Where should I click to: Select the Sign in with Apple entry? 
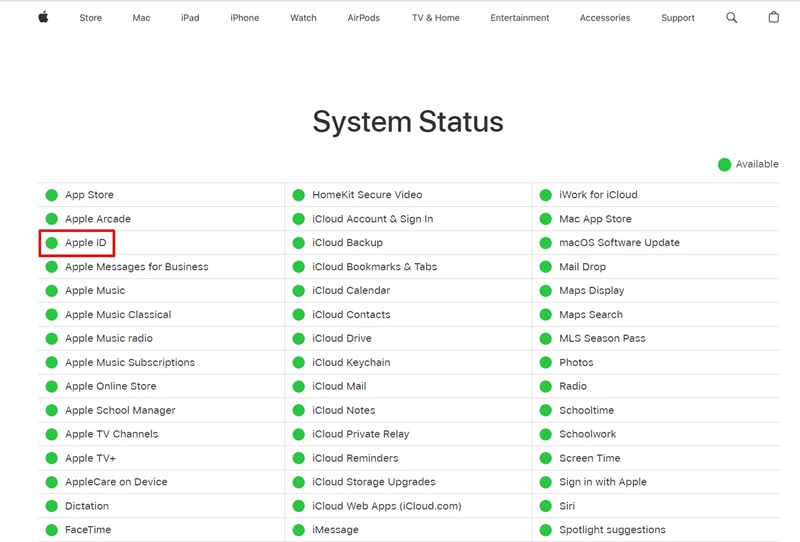click(603, 482)
